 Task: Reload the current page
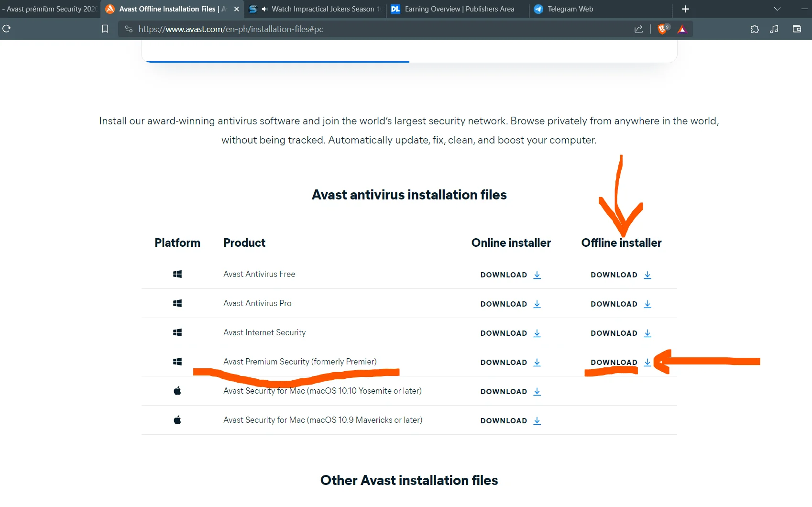pos(7,29)
